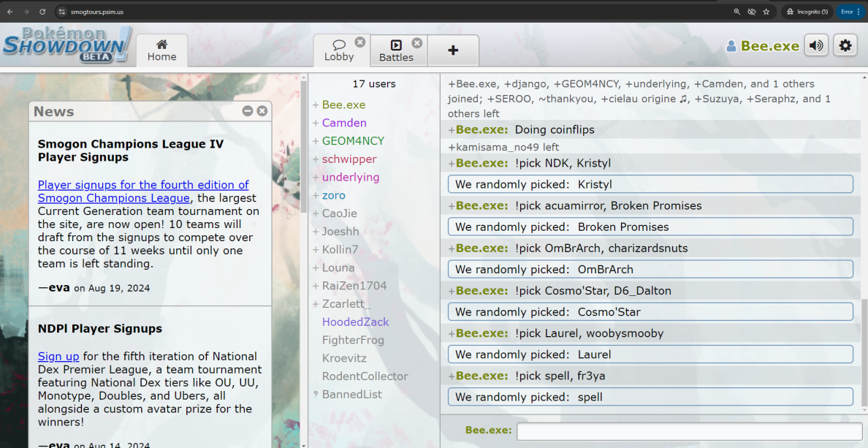This screenshot has width=868, height=448.
Task: Reload the page with the browser refresh icon
Action: (42, 12)
